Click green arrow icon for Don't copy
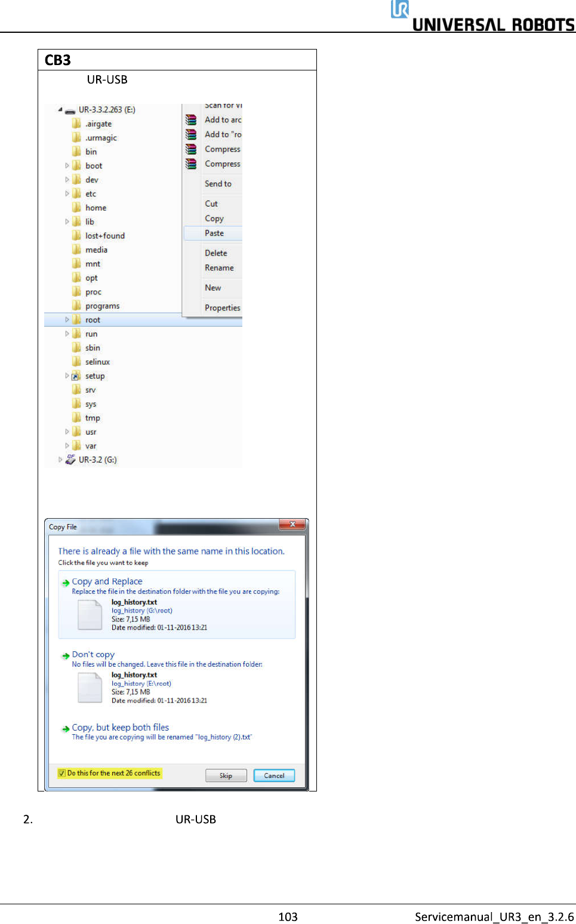 (66, 655)
